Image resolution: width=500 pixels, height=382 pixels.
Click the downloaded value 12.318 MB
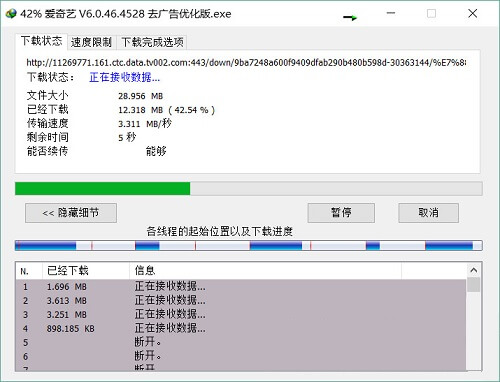point(166,110)
